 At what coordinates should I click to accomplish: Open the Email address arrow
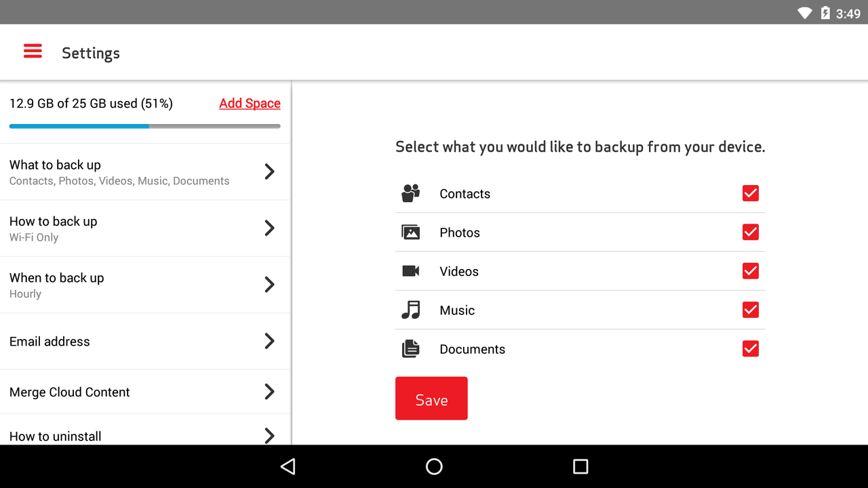(269, 341)
